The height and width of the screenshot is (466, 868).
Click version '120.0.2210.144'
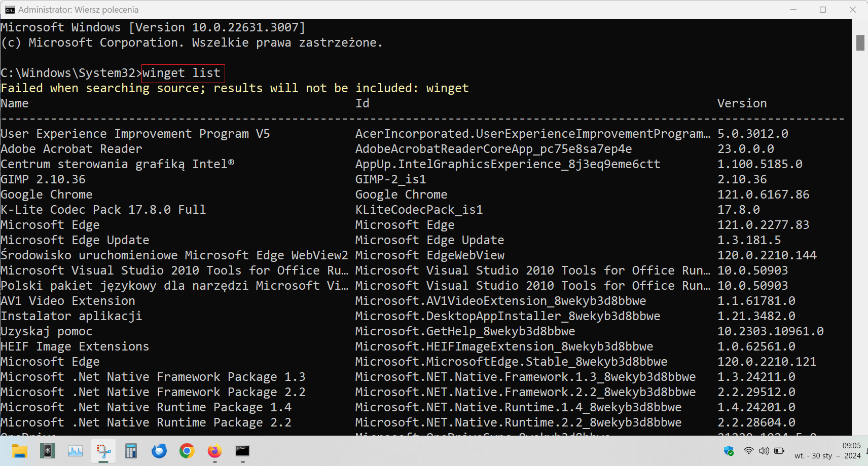click(767, 255)
